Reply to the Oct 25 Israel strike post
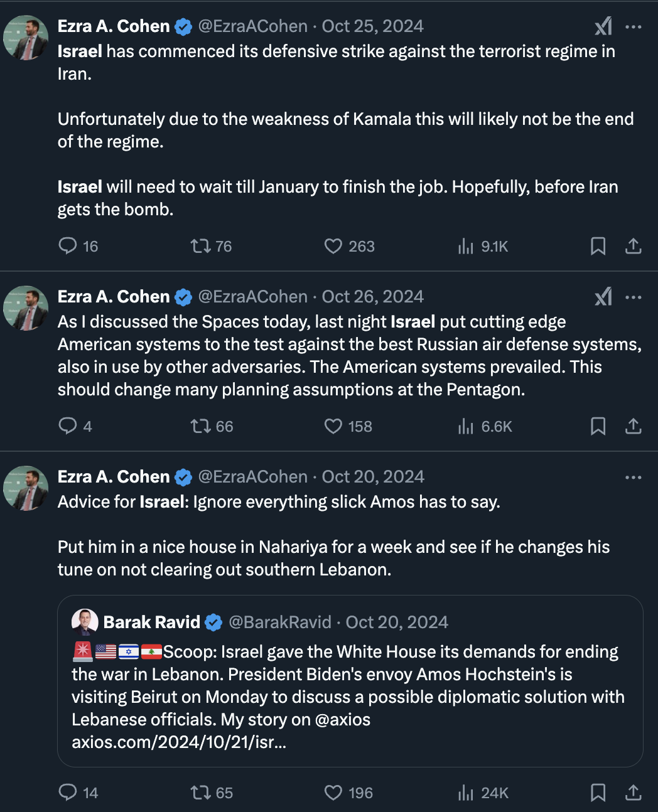 pos(68,246)
